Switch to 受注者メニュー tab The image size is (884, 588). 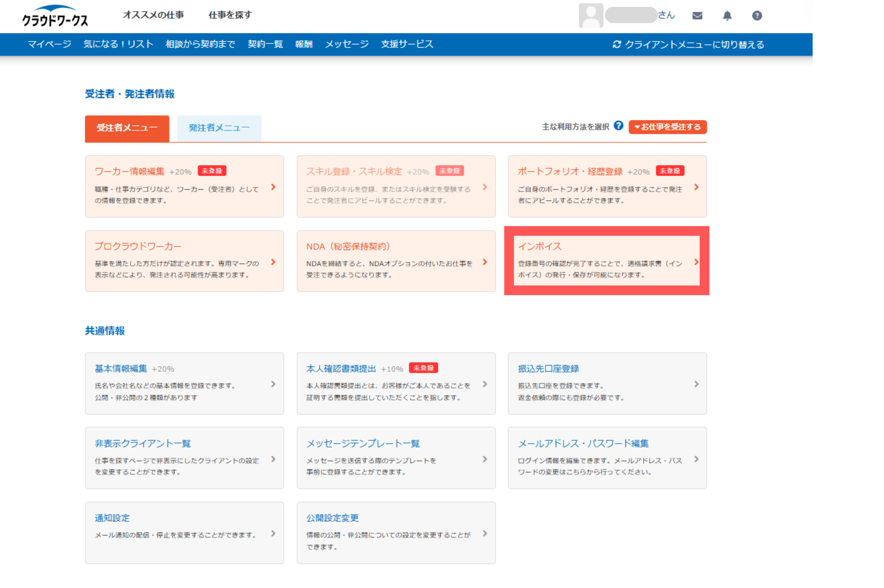coord(127,128)
